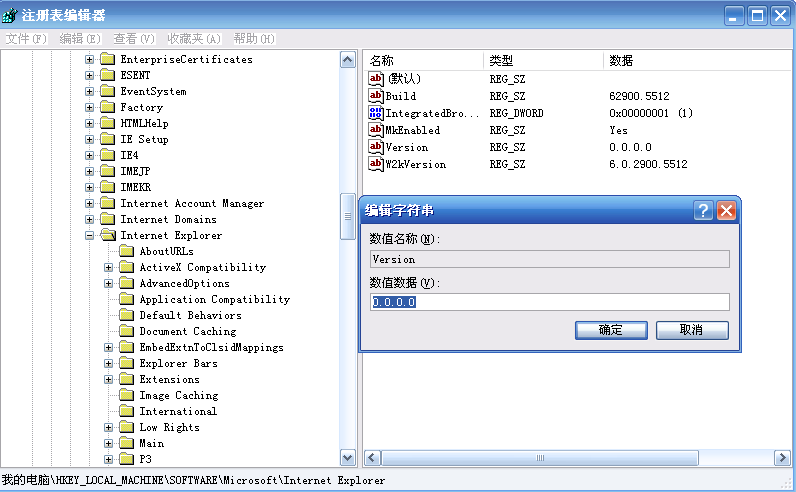Expand the ActiveX Compatibility key

[x=109, y=267]
